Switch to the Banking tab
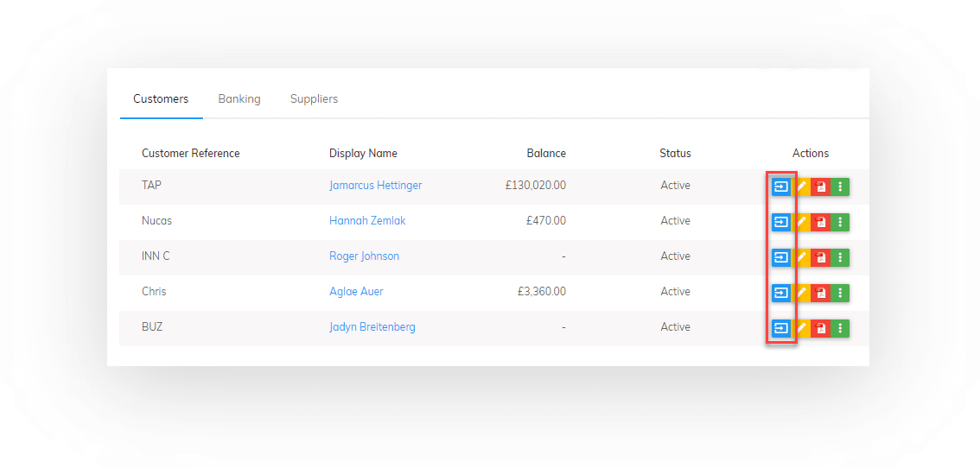Image resolution: width=980 pixels, height=468 pixels. pyautogui.click(x=239, y=98)
